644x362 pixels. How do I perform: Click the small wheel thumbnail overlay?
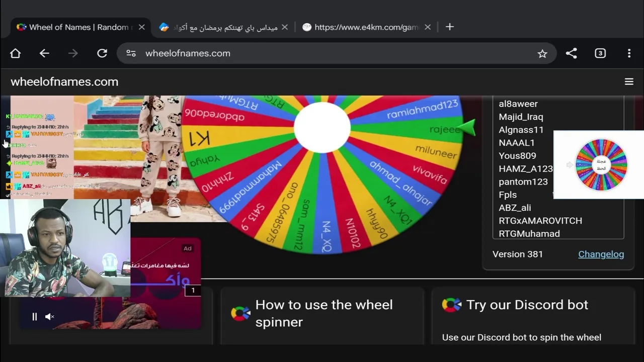point(601,165)
